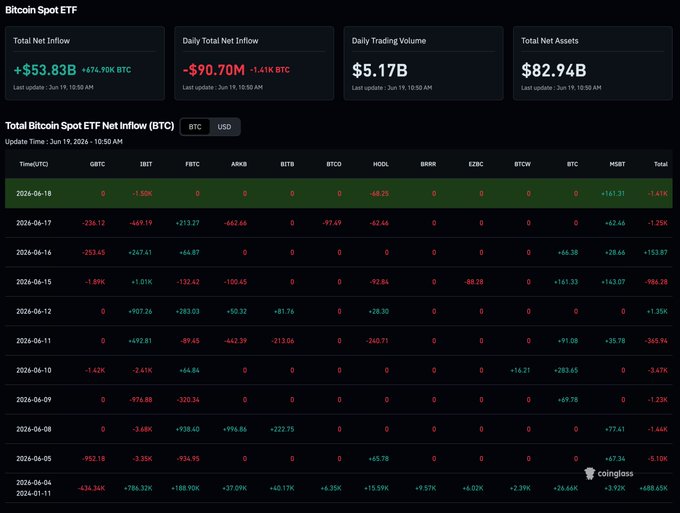Click the GBTC value -952.18
Viewport: 680px width, 513px height.
(93, 459)
